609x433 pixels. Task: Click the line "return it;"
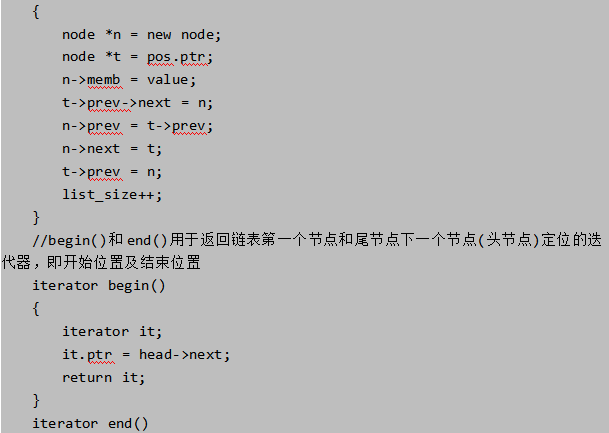tap(103, 377)
